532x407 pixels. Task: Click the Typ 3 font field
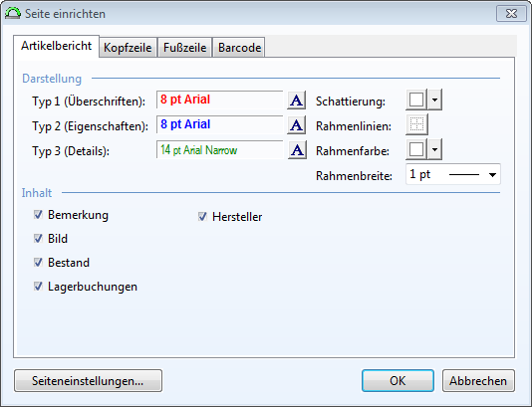[x=219, y=150]
